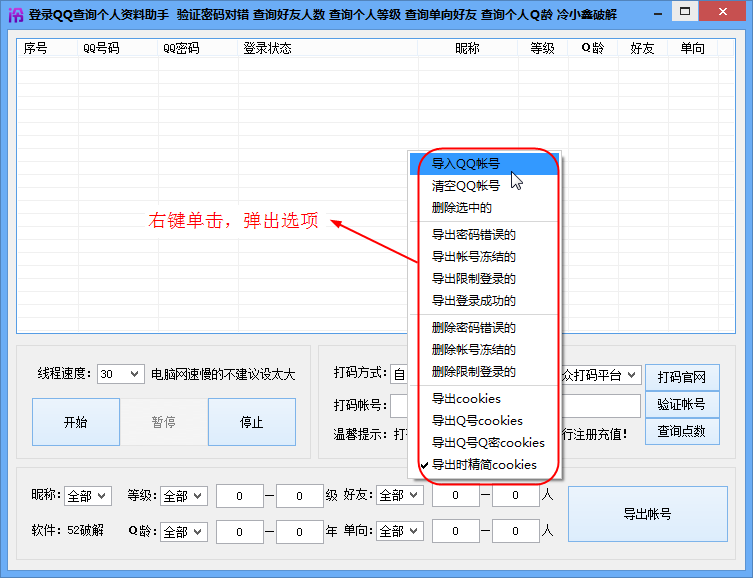
Task: Click the disabled 暂停 button
Action: pyautogui.click(x=164, y=422)
